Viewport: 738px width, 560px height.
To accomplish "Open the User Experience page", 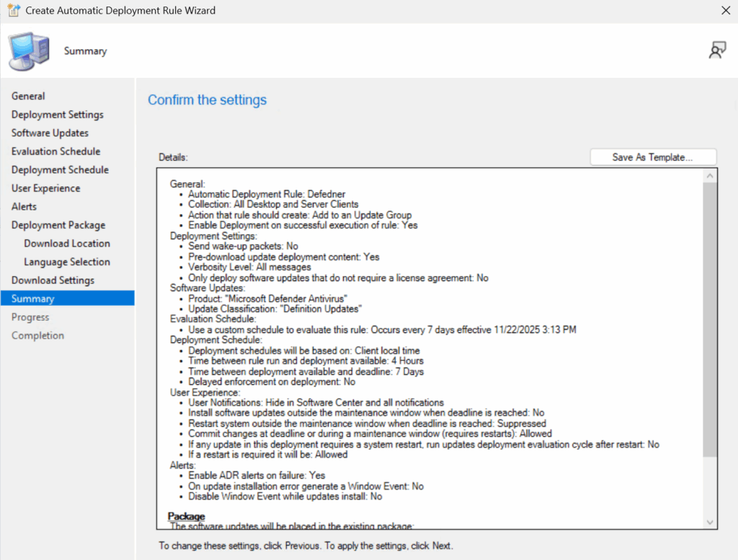I will (45, 188).
